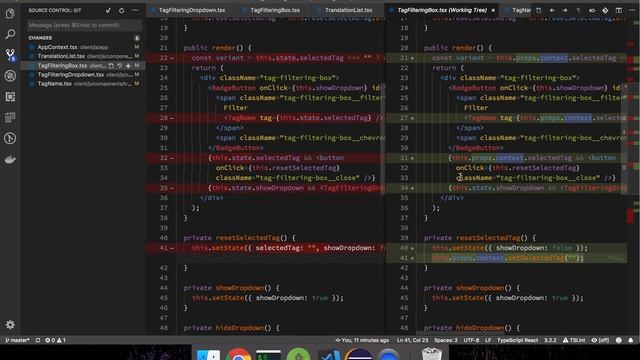Synchronize changes from the status bar sync icon
Viewport: 640px width, 360px height.
38,340
